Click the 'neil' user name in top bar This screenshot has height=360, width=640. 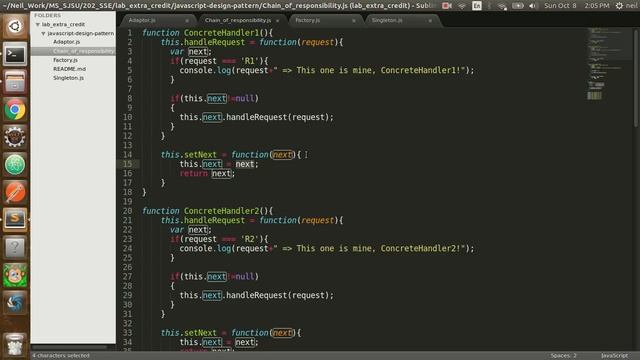click(632, 6)
